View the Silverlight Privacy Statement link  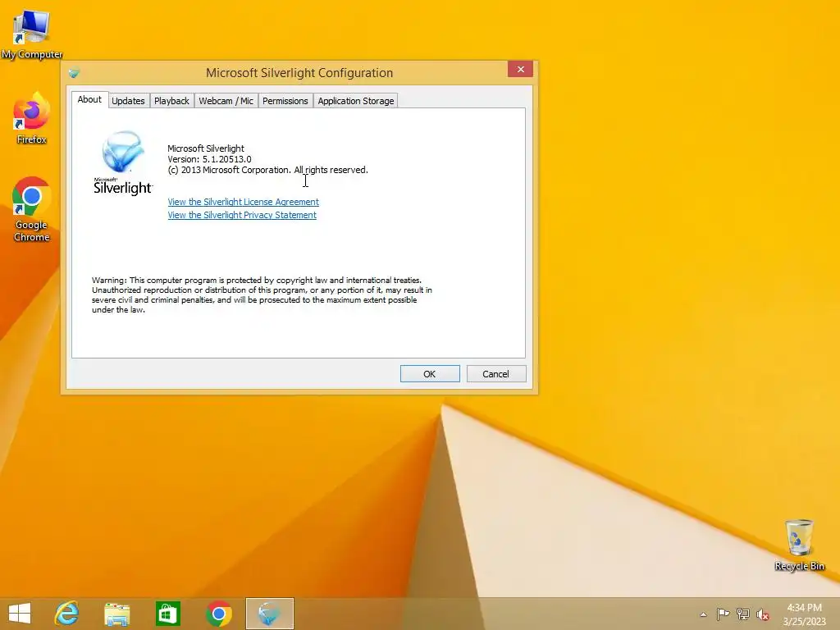coord(242,215)
